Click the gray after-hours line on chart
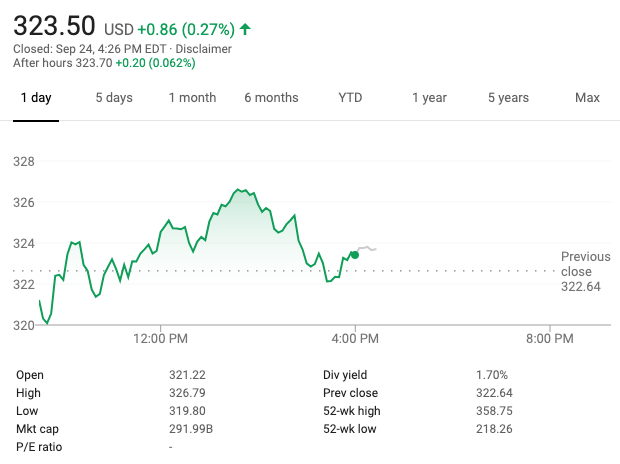Screen dimensions: 620x464 [x=367, y=248]
